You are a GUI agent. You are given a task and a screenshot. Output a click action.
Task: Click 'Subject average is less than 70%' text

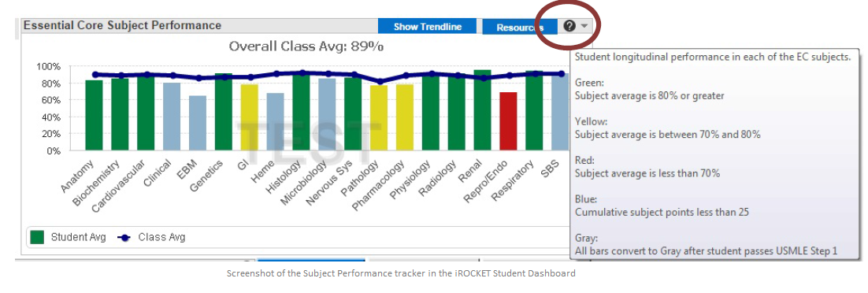tap(647, 173)
